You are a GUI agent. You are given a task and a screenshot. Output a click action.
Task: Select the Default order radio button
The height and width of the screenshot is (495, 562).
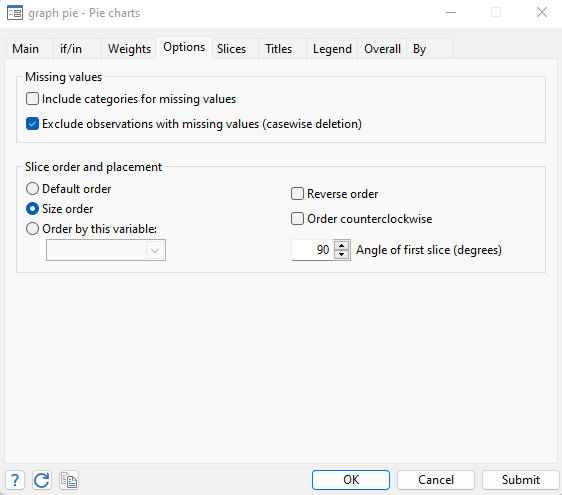coord(32,189)
